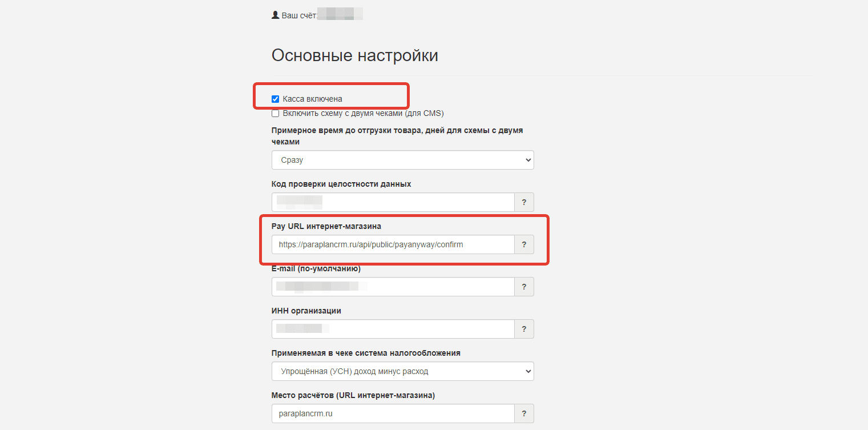Image resolution: width=868 pixels, height=430 pixels.
Task: Open the help hint for default E-mail
Action: coord(524,287)
